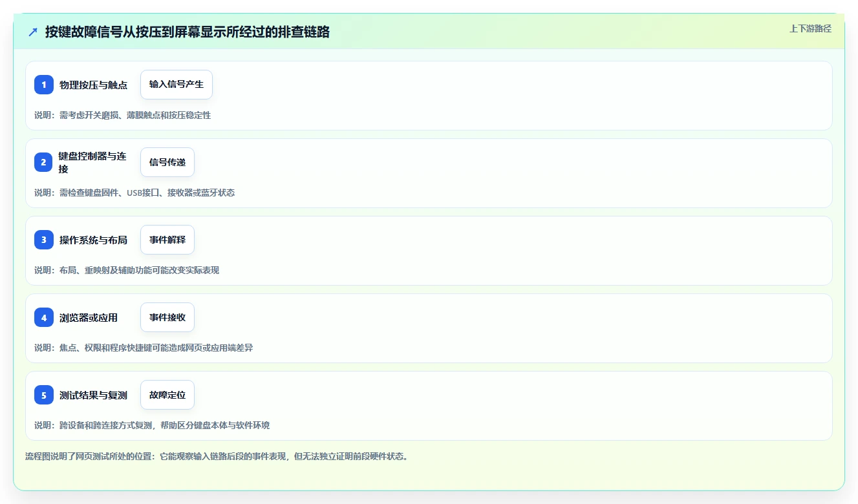The height and width of the screenshot is (504, 858).
Task: Click the arrow icon beside the flowchart title
Action: pos(33,32)
